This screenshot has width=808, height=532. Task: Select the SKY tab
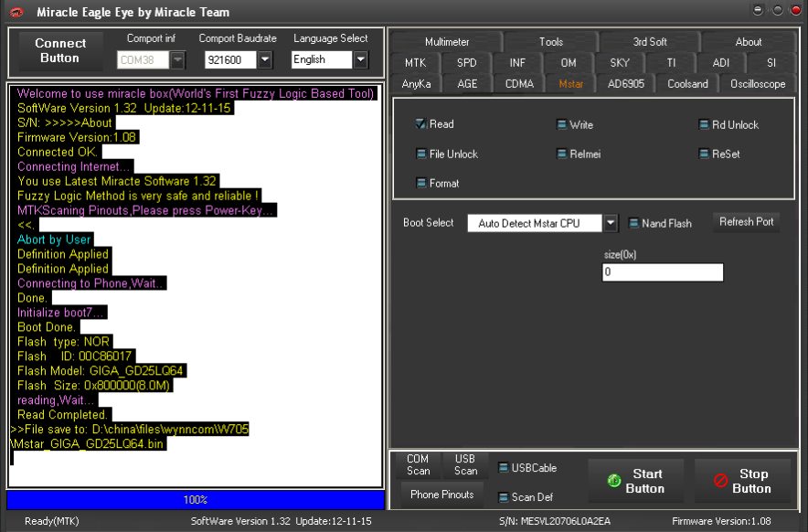pyautogui.click(x=620, y=63)
